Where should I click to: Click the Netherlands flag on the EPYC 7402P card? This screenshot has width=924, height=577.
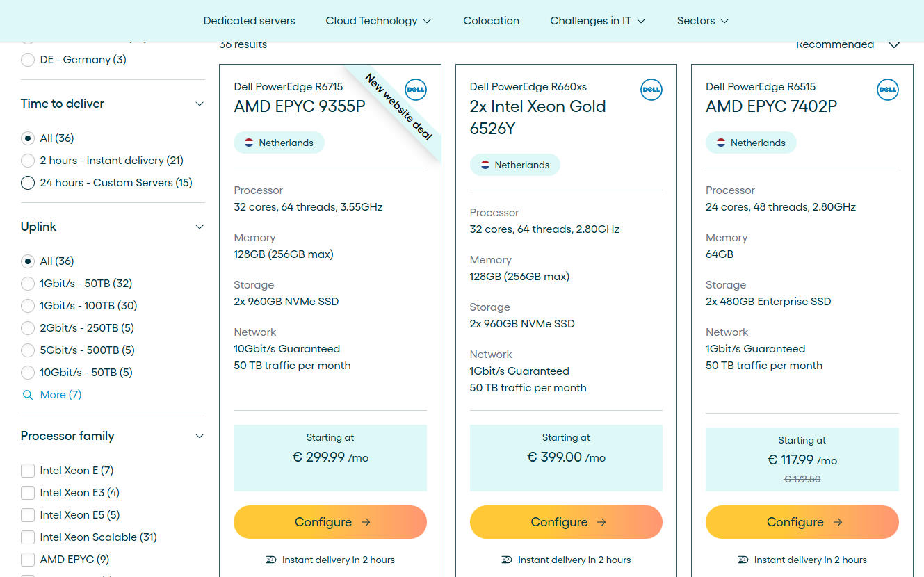coord(721,143)
